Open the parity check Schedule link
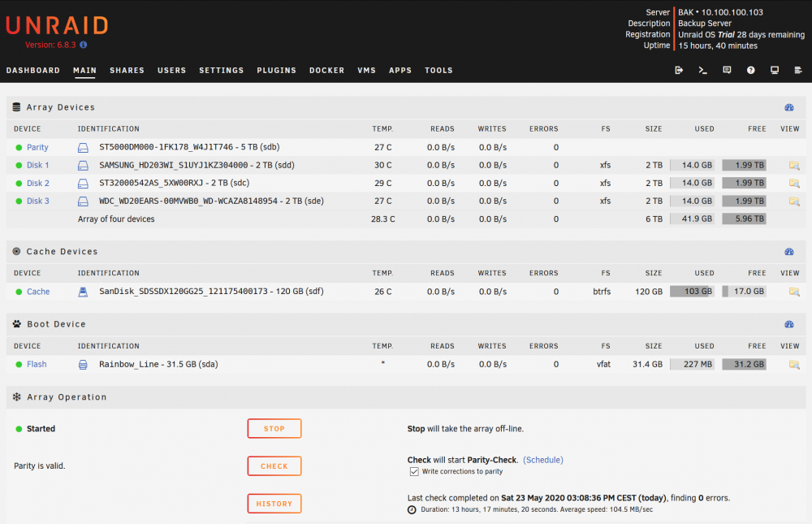This screenshot has height=524, width=812. pos(542,460)
